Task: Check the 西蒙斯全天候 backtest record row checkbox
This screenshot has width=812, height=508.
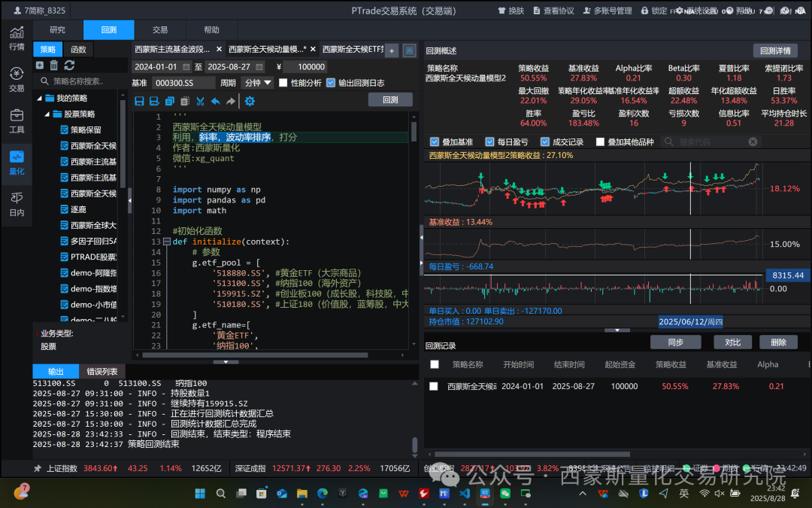Action: (434, 386)
